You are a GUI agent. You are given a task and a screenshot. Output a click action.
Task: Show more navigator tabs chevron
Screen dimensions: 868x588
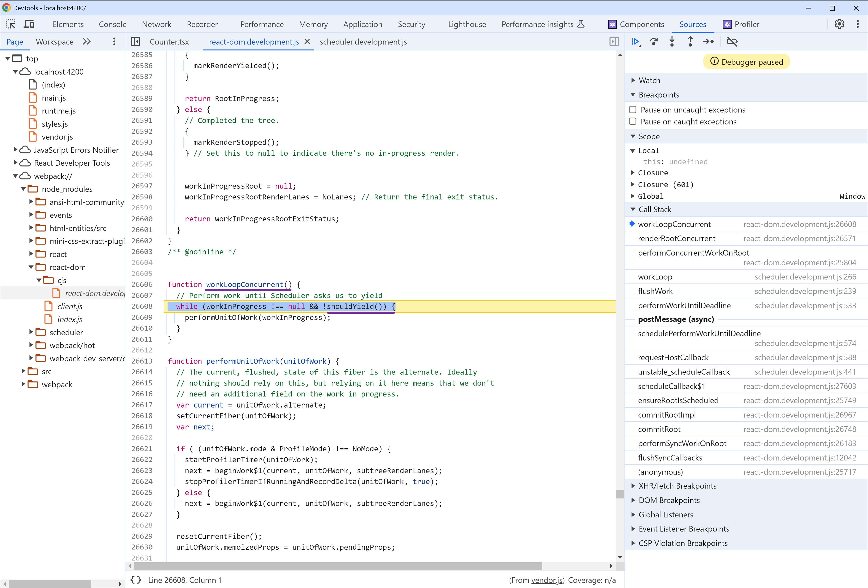87,42
